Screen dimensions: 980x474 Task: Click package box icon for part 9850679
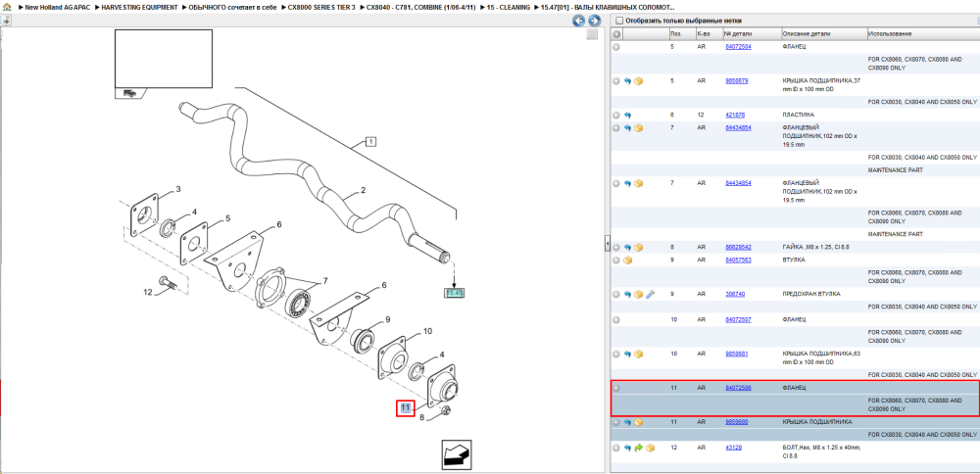pos(638,81)
